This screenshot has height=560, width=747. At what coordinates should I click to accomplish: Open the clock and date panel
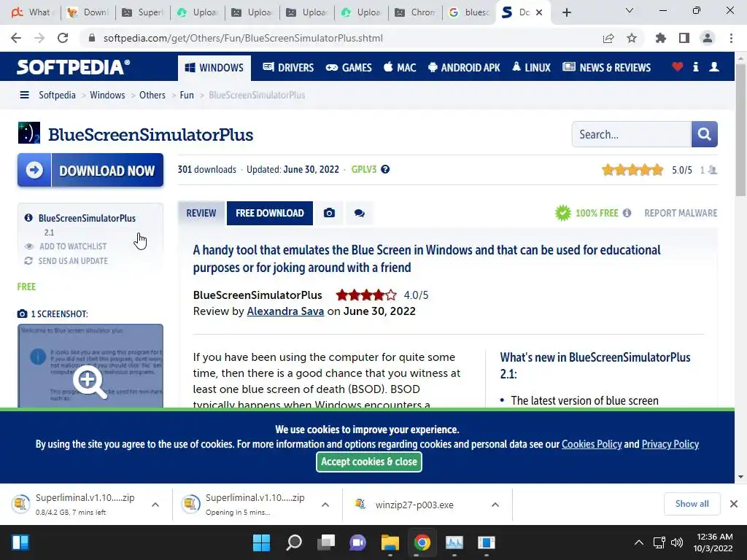[713, 542]
